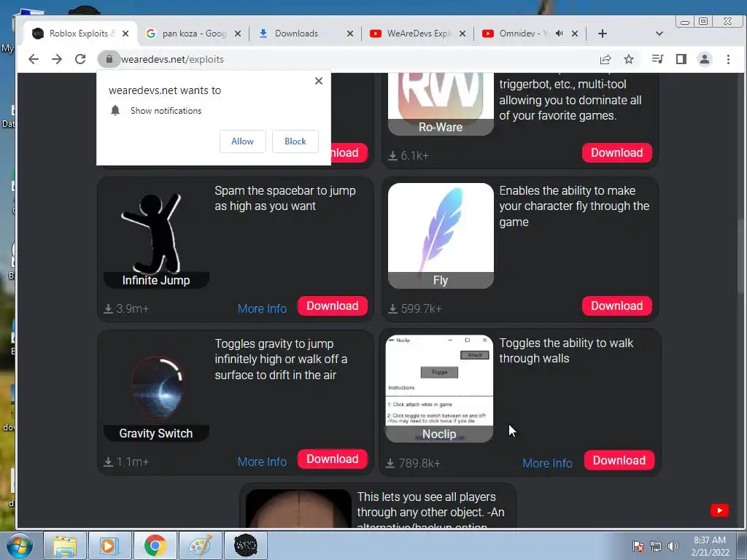
Task: Open media control icon in toolbar
Action: pos(657,59)
